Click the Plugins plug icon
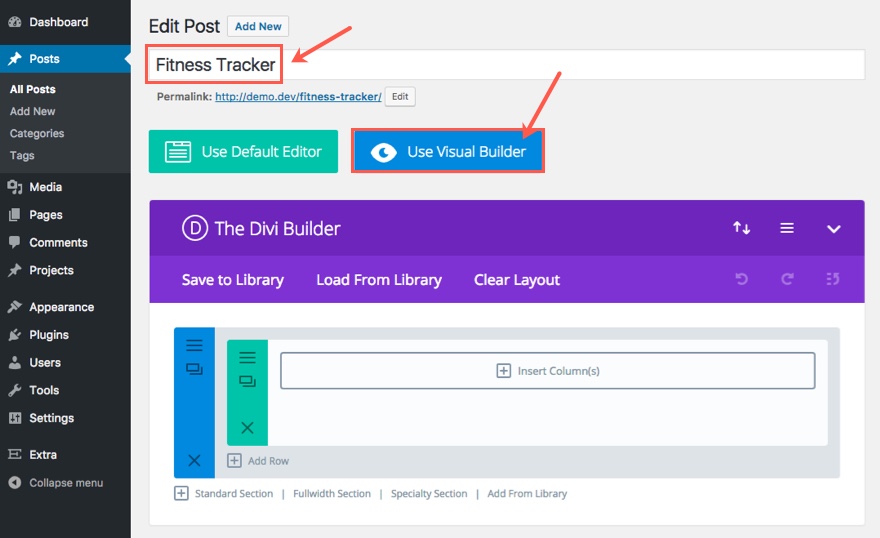 (x=15, y=335)
